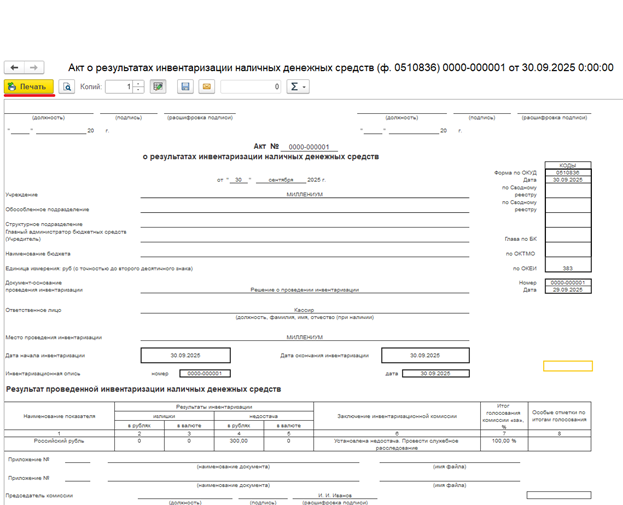The height and width of the screenshot is (505, 623).
Task: Select inventory list number 0000-000001 cell
Action: click(x=205, y=373)
